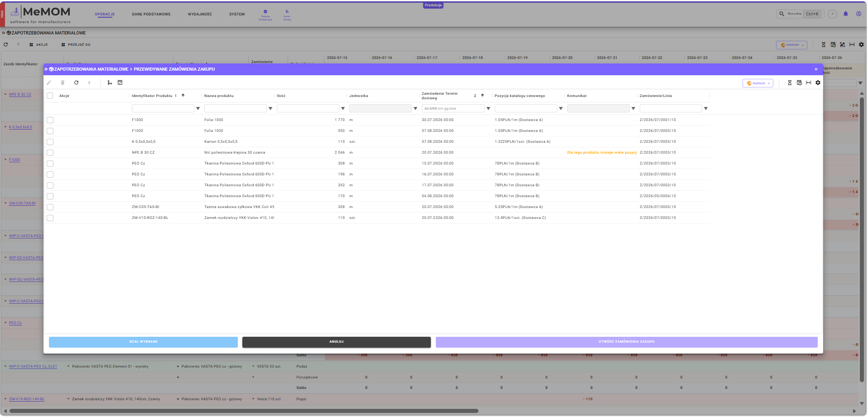Screen dimensions: 868x417
Task: Click the Nazwa produktu filter input field
Action: tap(236, 109)
